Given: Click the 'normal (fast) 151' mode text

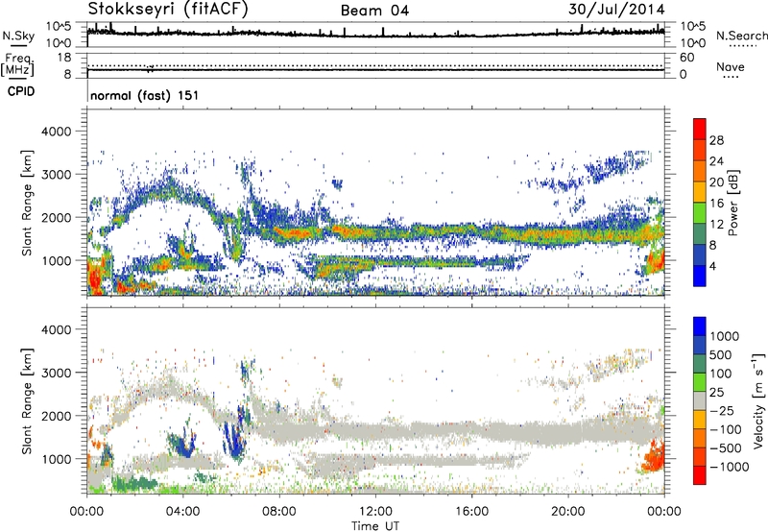Looking at the screenshot, I should click(x=145, y=95).
